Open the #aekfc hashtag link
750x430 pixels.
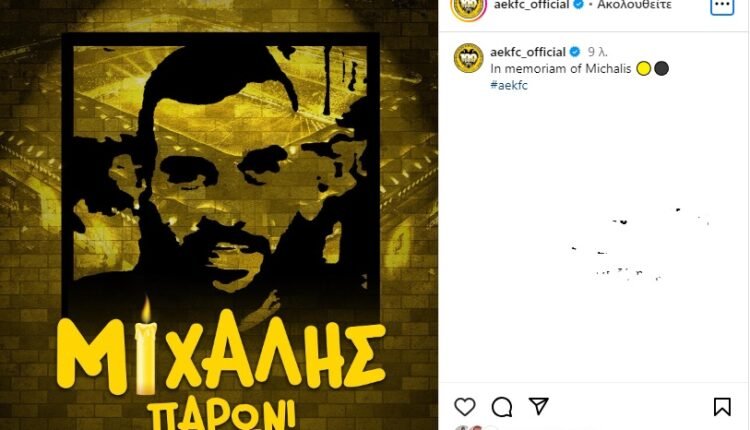[509, 85]
